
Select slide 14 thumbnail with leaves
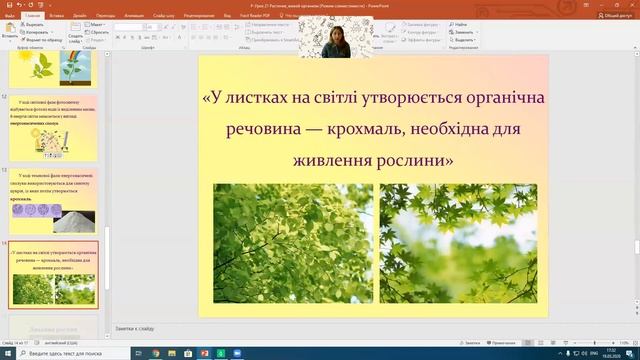click(x=53, y=274)
